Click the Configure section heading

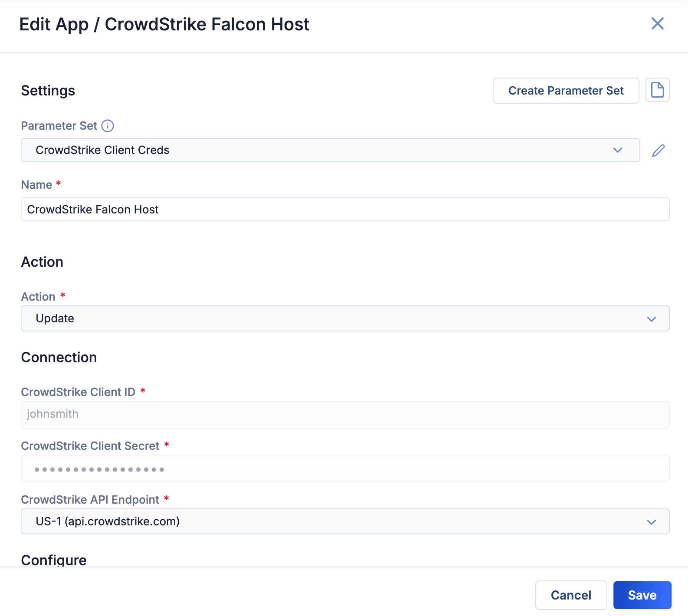54,560
